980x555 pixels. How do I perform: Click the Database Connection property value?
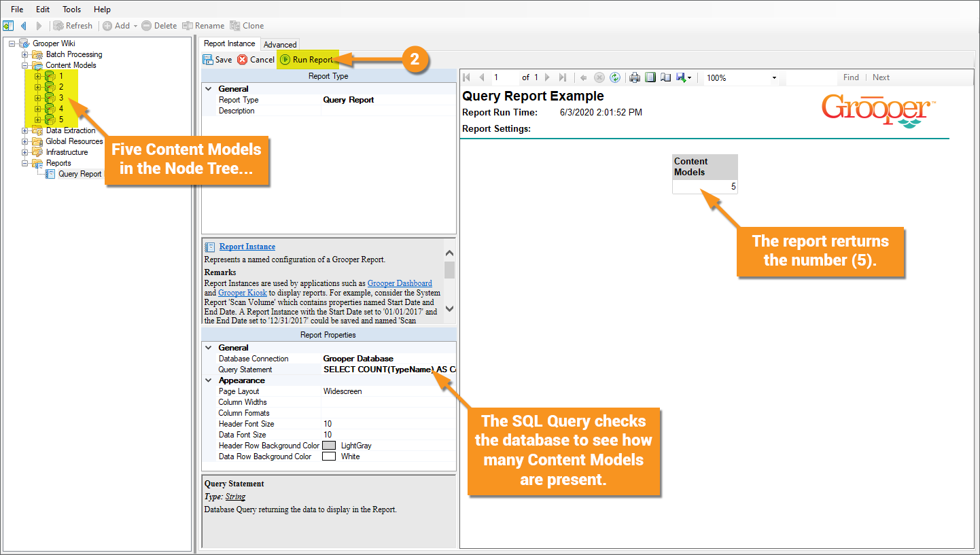(389, 359)
